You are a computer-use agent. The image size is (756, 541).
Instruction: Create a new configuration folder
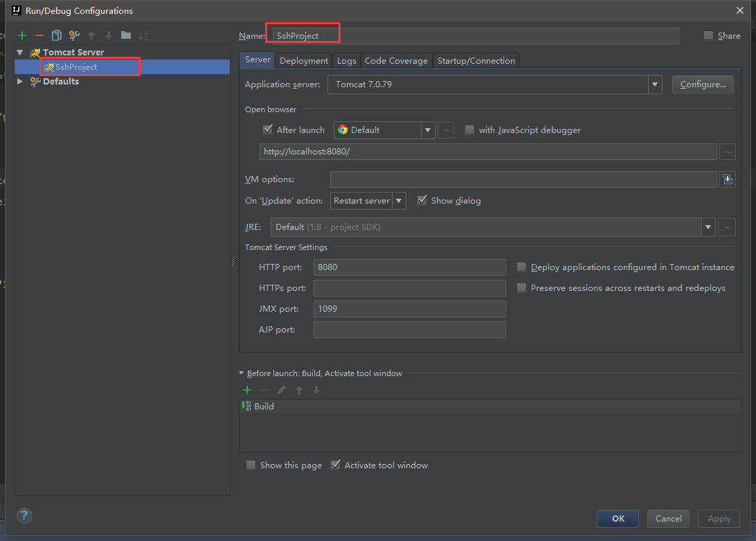(x=126, y=35)
